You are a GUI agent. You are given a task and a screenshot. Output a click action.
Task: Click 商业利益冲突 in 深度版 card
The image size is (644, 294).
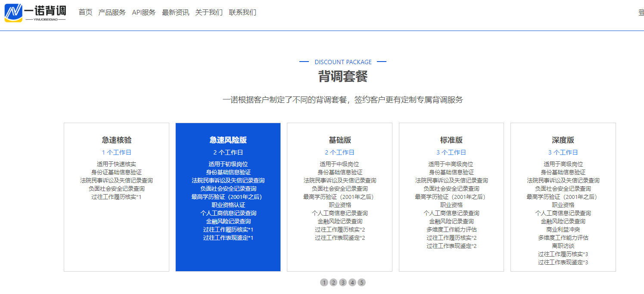563,229
